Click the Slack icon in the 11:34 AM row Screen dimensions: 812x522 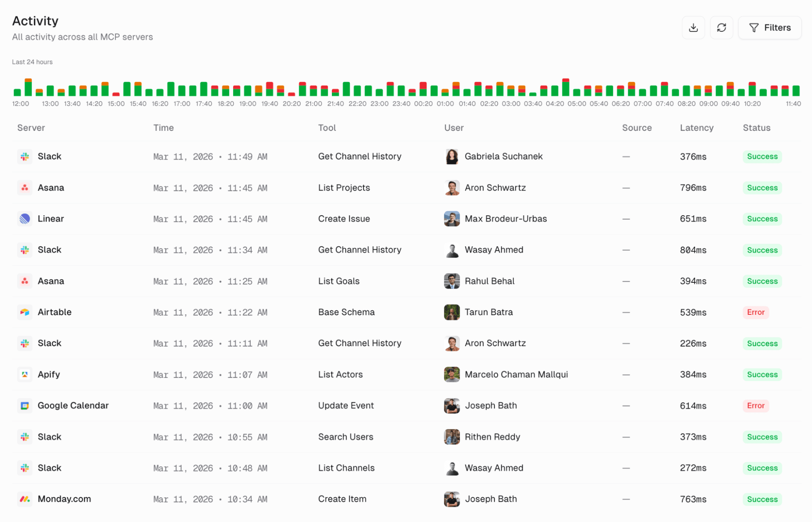pos(25,250)
